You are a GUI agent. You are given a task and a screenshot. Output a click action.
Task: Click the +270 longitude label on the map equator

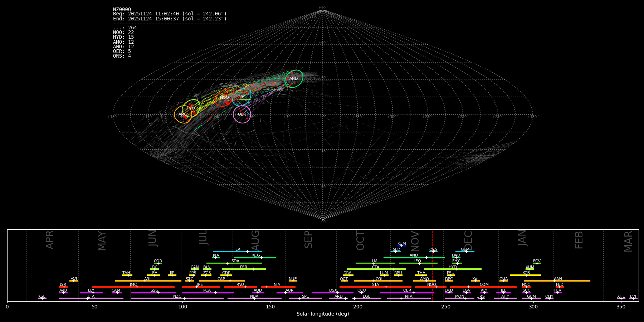[x=427, y=117]
